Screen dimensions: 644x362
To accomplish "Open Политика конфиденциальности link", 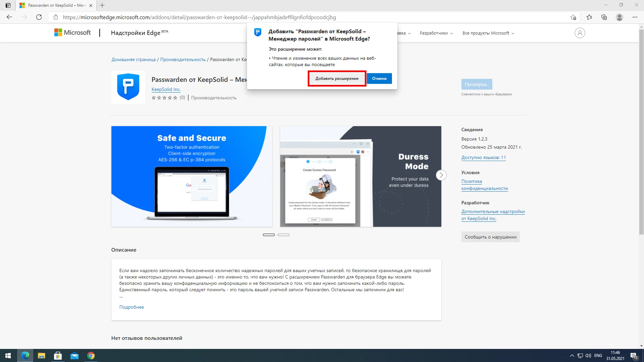I will click(485, 185).
